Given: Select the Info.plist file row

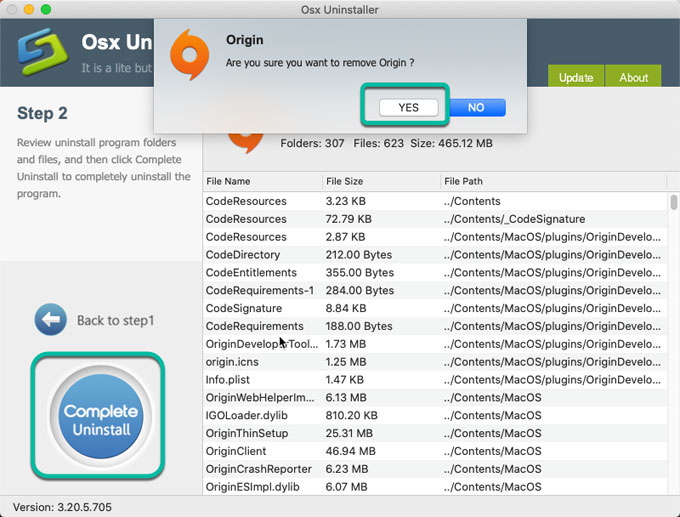Looking at the screenshot, I should pyautogui.click(x=435, y=380).
